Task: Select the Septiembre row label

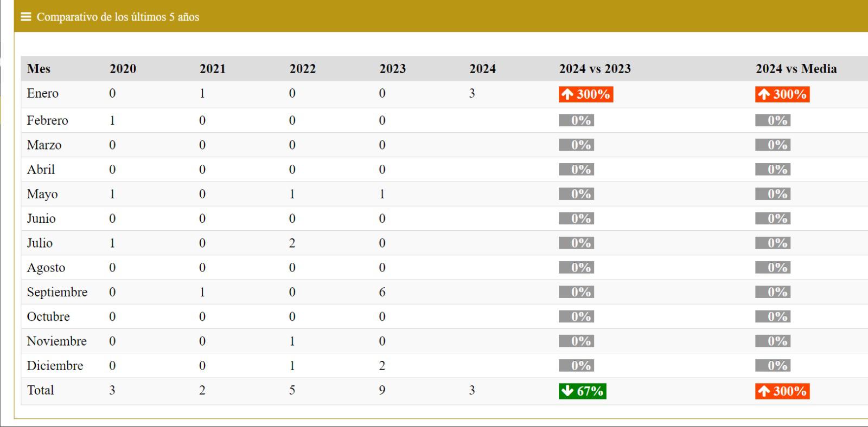Action: [x=57, y=292]
